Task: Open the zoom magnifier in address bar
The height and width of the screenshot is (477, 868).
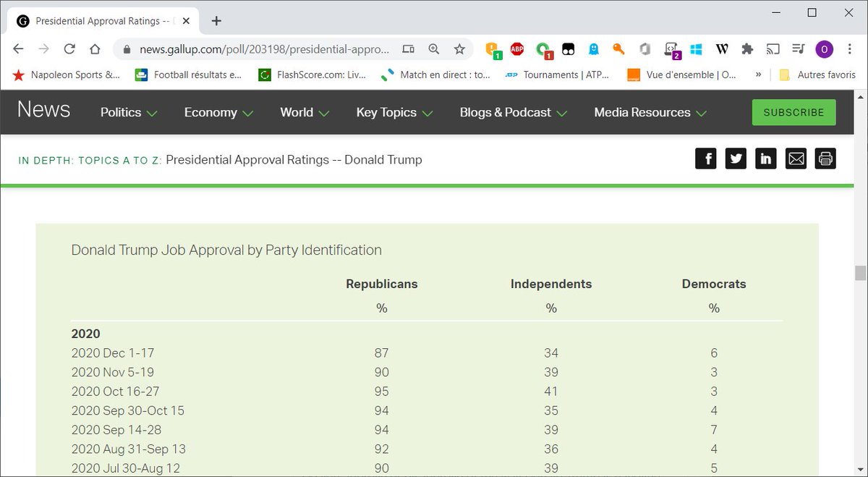Action: [434, 49]
